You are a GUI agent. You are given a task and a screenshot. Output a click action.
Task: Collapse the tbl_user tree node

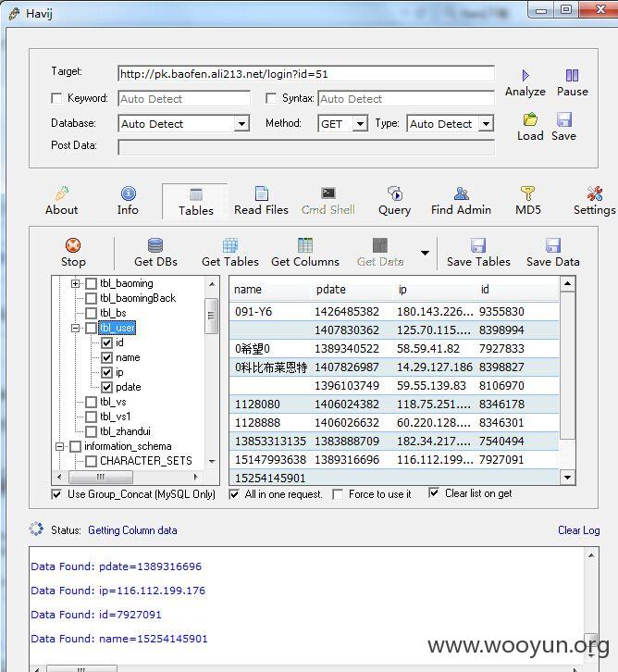click(75, 329)
